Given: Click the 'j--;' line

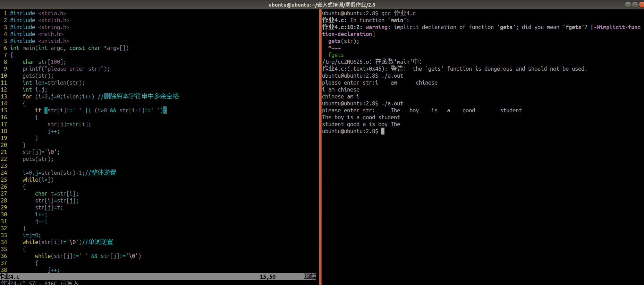Looking at the screenshot, I should coord(41,221).
